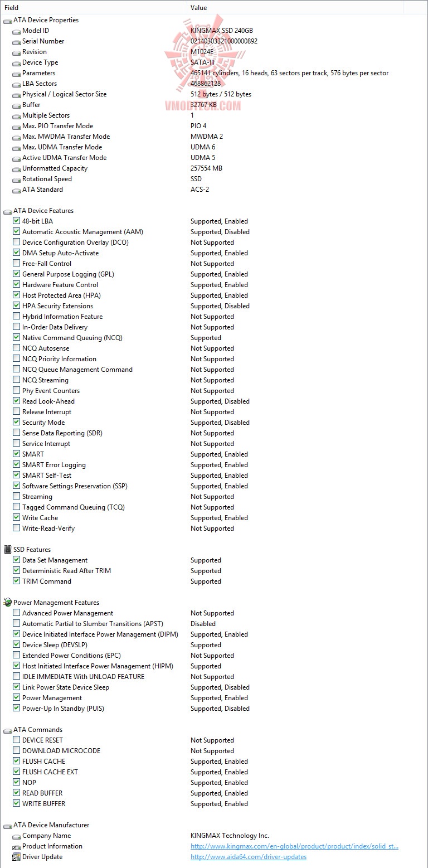
Task: Click the icon beside Buffer
Action: click(x=16, y=105)
